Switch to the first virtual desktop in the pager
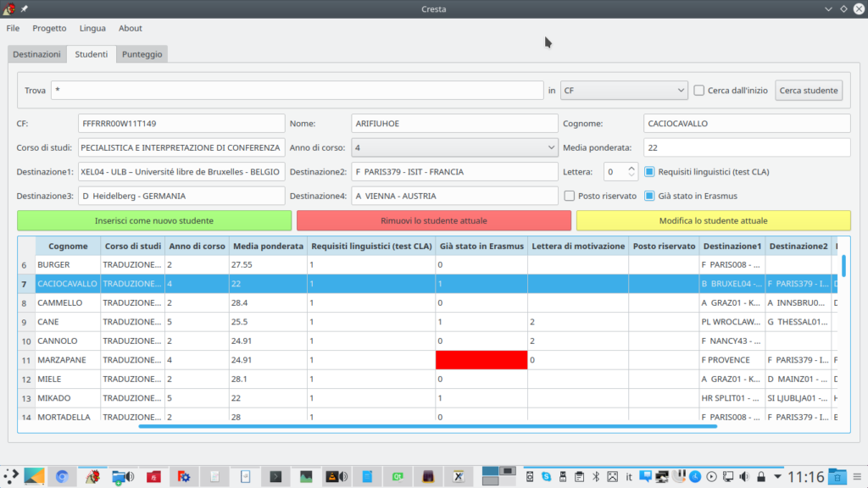 click(x=491, y=471)
